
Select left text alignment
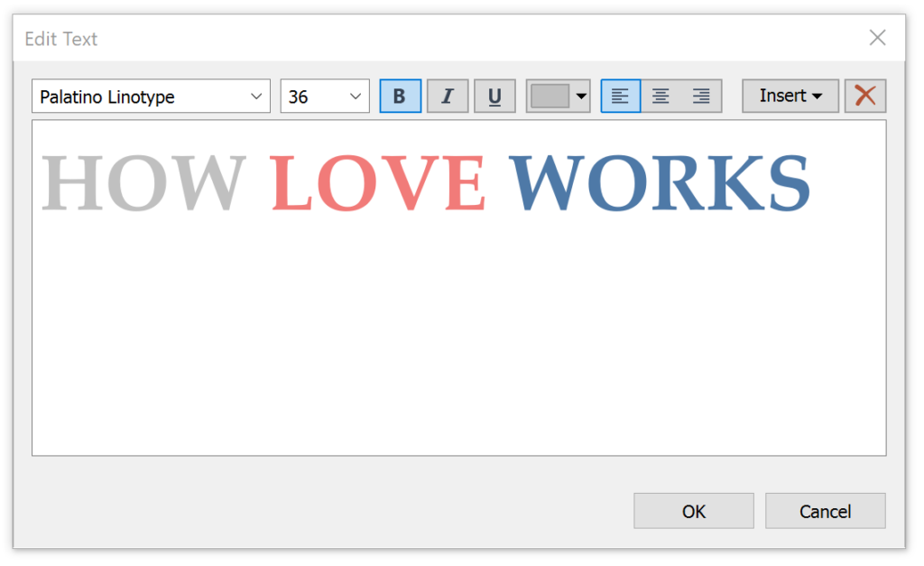point(621,96)
